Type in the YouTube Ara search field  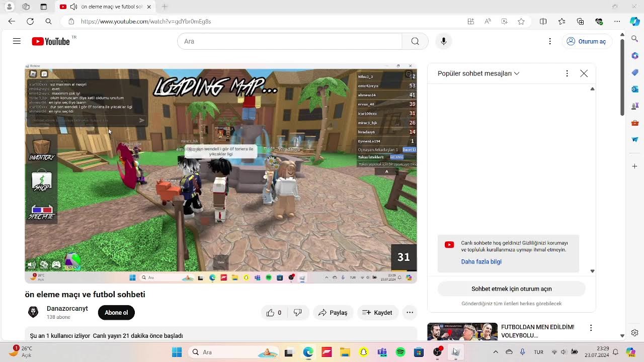click(x=289, y=41)
